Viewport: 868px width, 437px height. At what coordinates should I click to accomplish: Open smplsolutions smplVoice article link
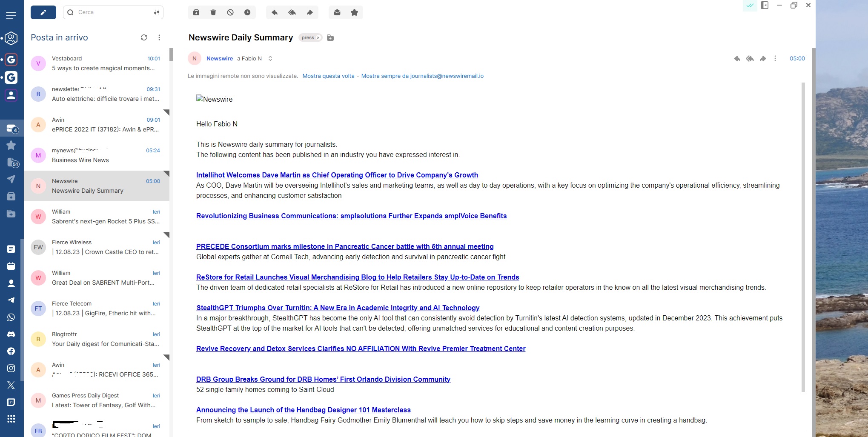point(352,216)
